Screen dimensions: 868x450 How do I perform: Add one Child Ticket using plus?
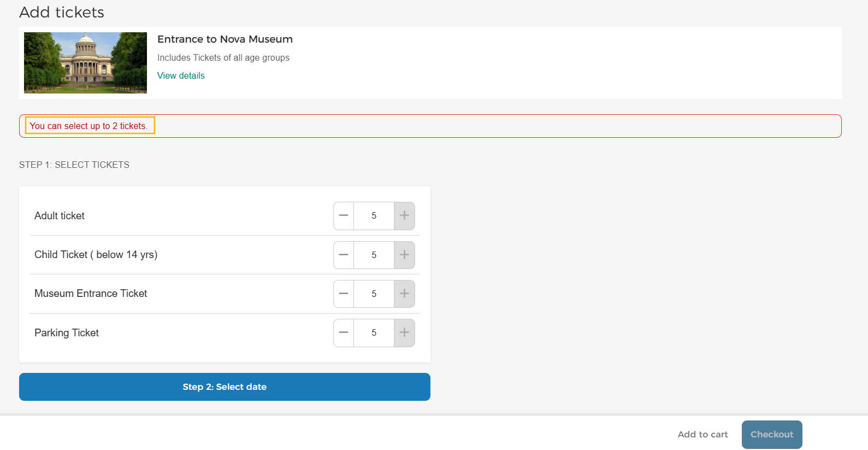tap(404, 255)
